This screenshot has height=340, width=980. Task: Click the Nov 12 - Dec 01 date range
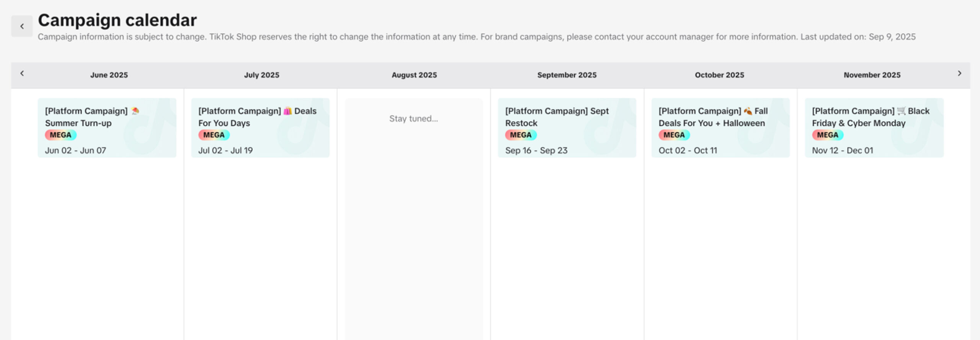[x=843, y=150]
